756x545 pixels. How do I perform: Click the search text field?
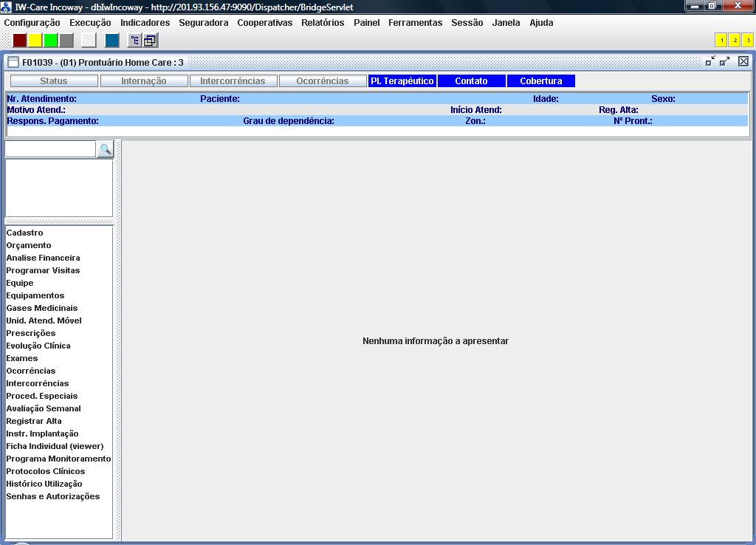(x=50, y=149)
